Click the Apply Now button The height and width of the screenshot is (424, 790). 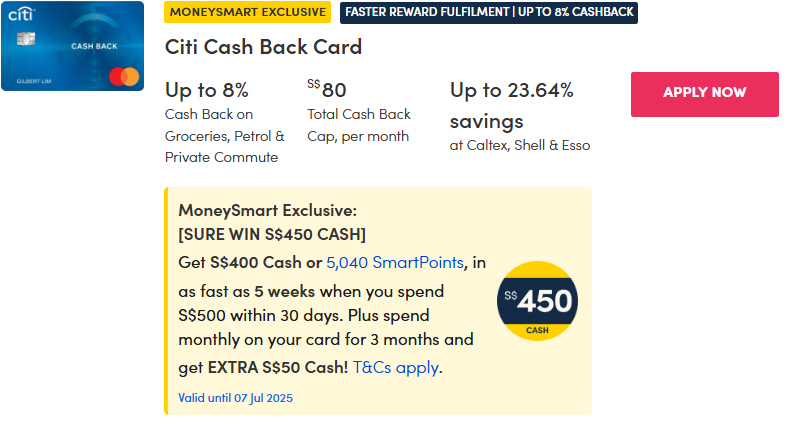704,93
